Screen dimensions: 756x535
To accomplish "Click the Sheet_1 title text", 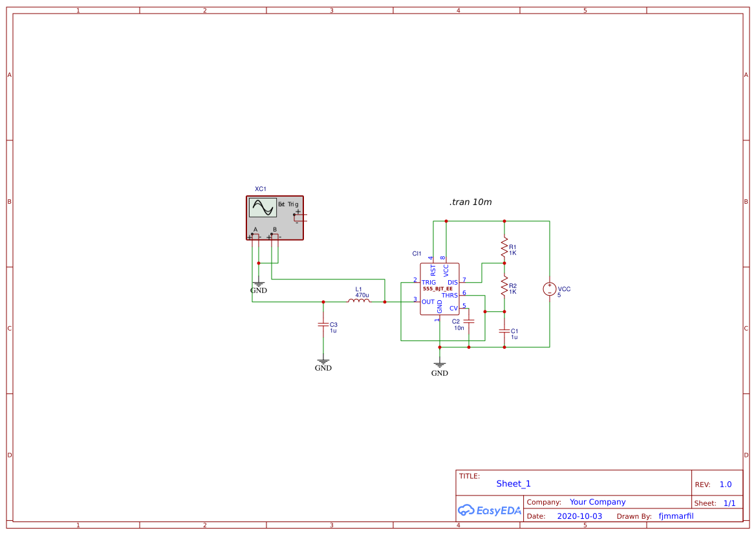I will tap(513, 483).
